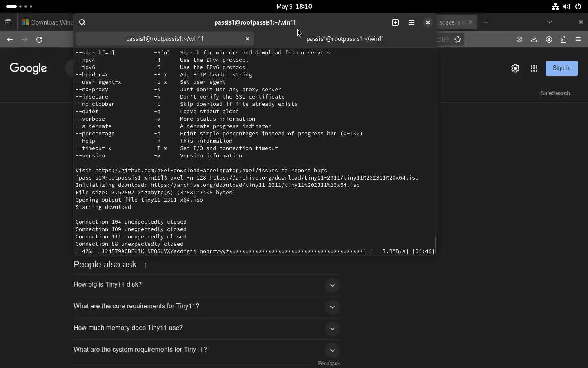Click the Feedback link
The width and height of the screenshot is (588, 368).
(x=329, y=364)
